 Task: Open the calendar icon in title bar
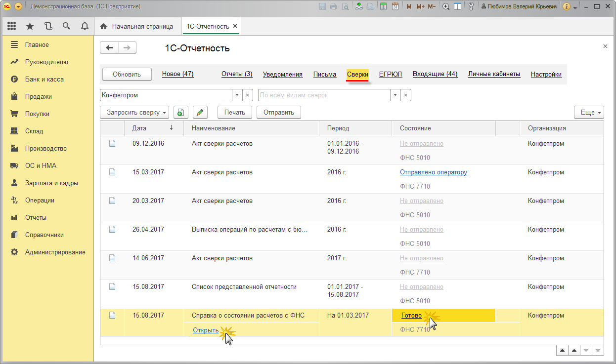[x=395, y=7]
